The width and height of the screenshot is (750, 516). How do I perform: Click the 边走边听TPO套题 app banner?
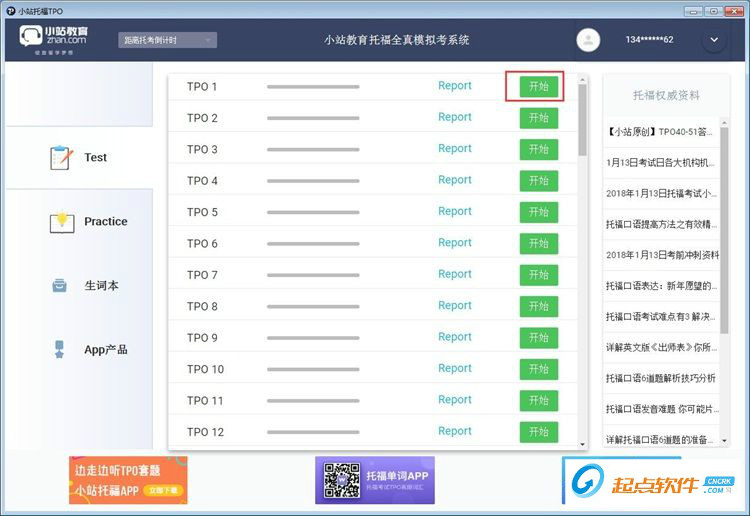point(128,480)
